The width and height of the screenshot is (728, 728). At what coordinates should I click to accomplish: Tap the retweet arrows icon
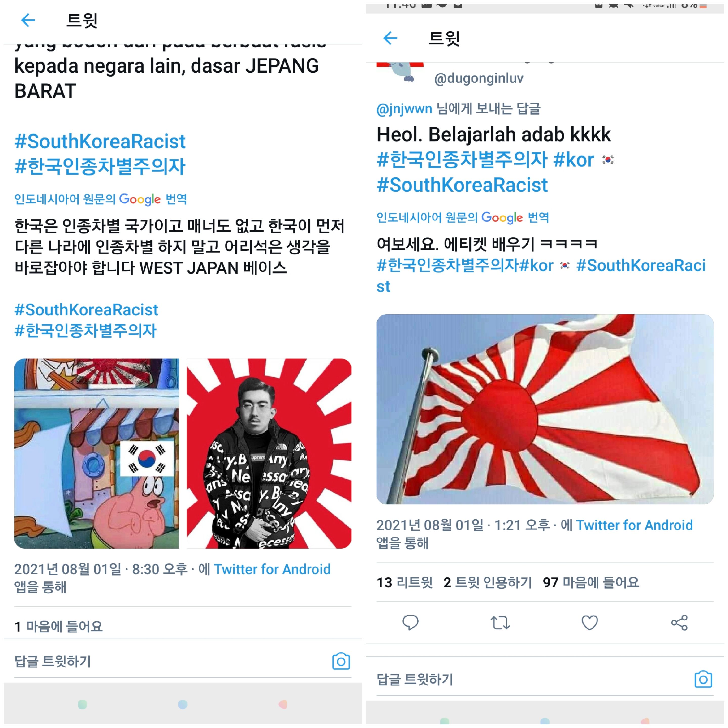[500, 623]
